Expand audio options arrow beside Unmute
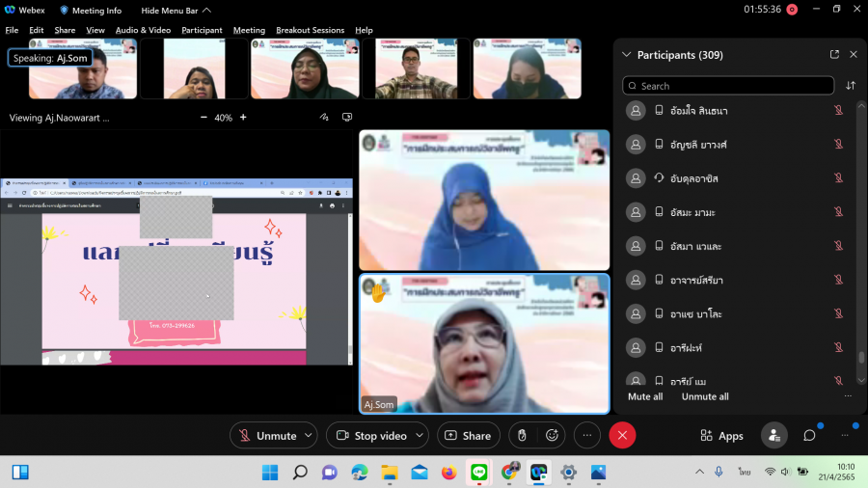868x488 pixels. coord(309,436)
